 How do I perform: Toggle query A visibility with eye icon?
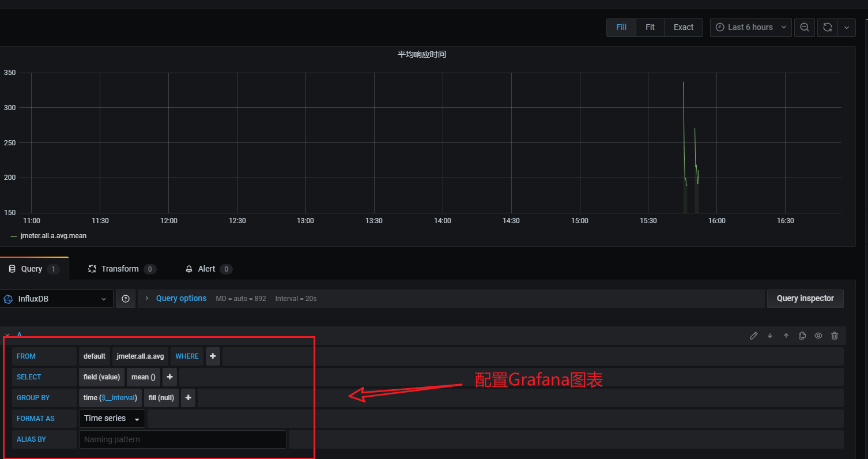tap(818, 336)
